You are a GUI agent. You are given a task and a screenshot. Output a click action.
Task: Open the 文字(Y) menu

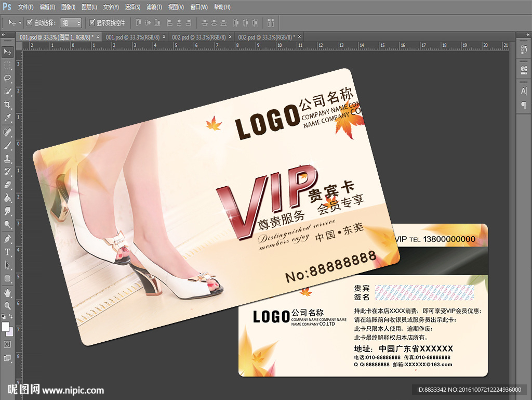[111, 7]
